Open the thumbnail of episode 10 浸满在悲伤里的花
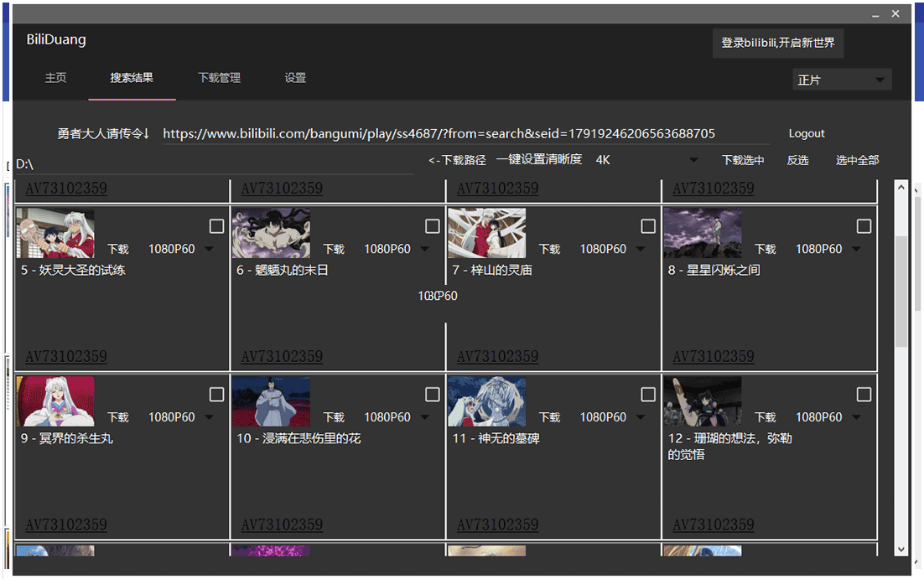Screen dimensions: 924x579 pyautogui.click(x=271, y=401)
